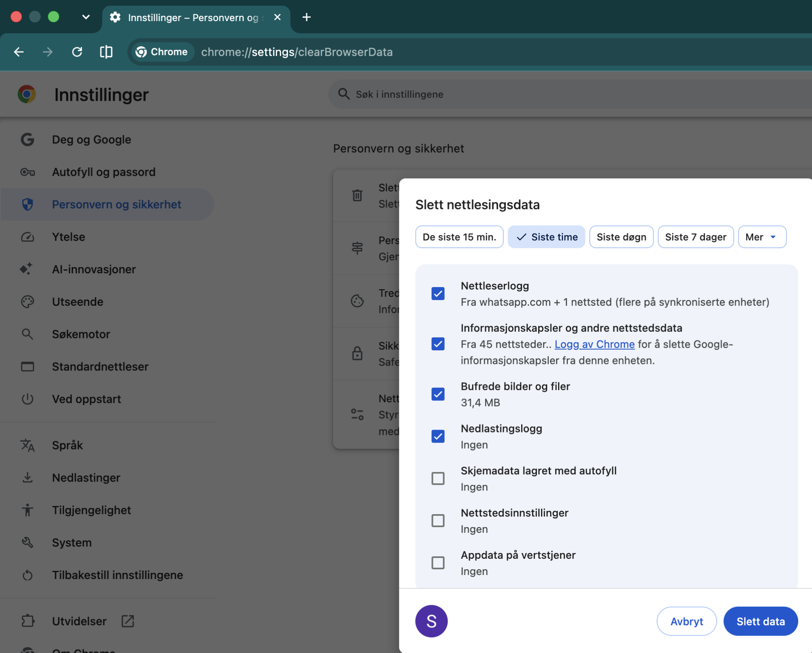The image size is (812, 653).
Task: Uncheck 'Bufrede bilder og filer' checkbox
Action: (x=438, y=394)
